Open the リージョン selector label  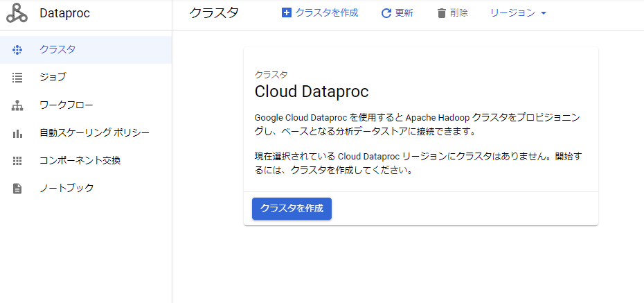[x=512, y=13]
